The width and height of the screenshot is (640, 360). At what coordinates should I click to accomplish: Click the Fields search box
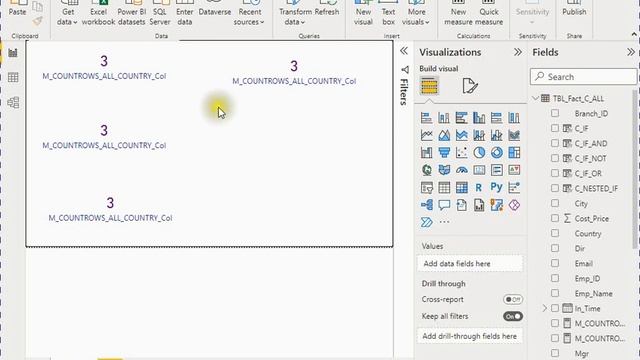coord(583,77)
